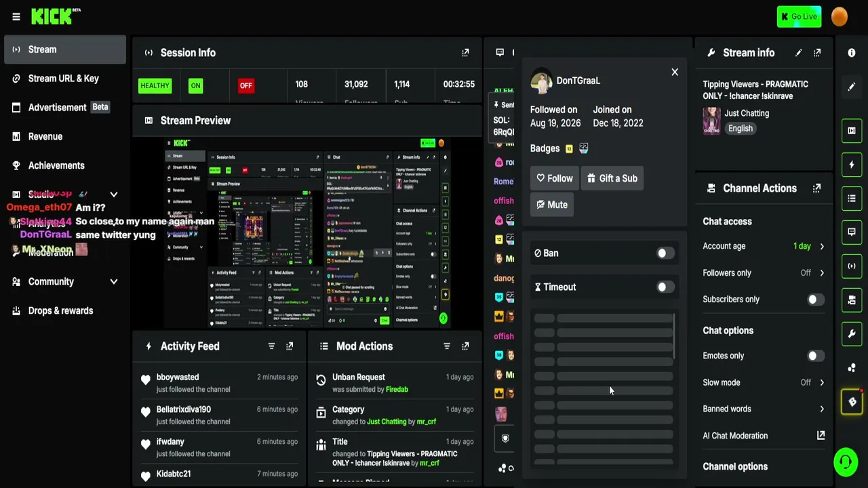Open Stream in the left sidebar

click(x=65, y=49)
